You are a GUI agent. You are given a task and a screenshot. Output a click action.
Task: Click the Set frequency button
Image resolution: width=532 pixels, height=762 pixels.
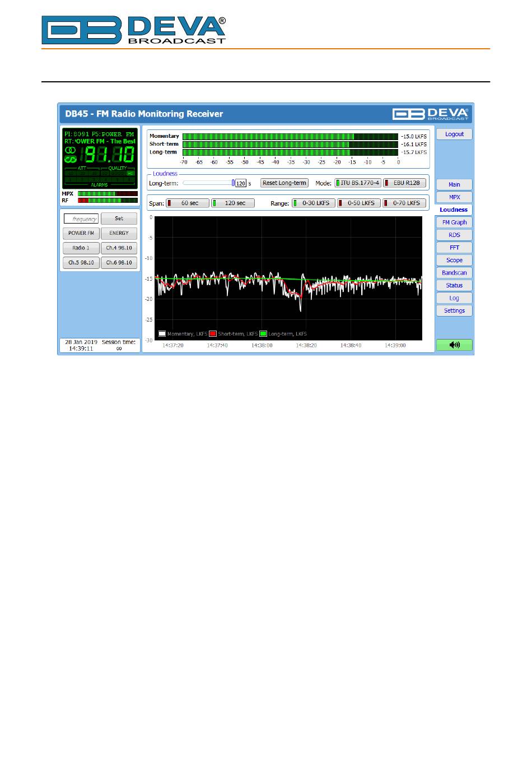[x=119, y=219]
